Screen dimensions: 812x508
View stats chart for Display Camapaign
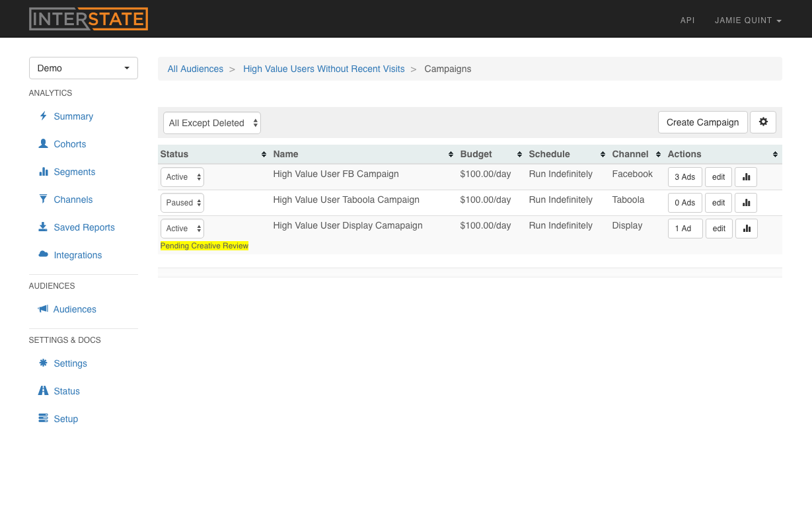747,229
